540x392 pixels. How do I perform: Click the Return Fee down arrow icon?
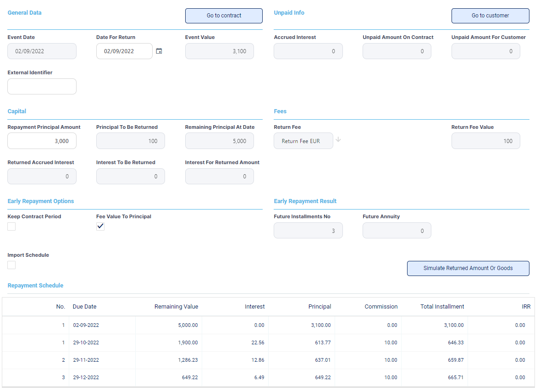[338, 140]
